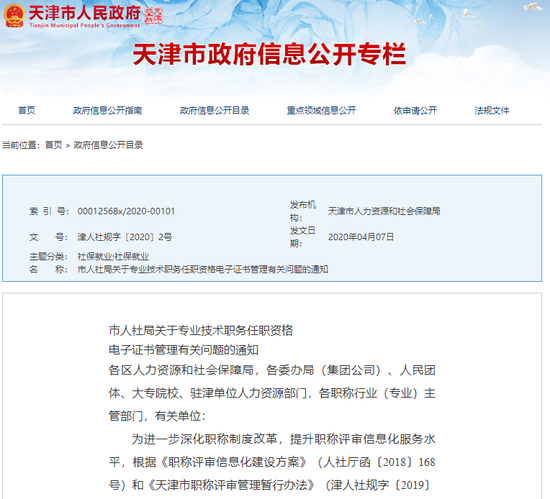The width and height of the screenshot is (550, 499).
Task: Click the heading line 电子证书管理有关问题的通知
Action: point(184,350)
